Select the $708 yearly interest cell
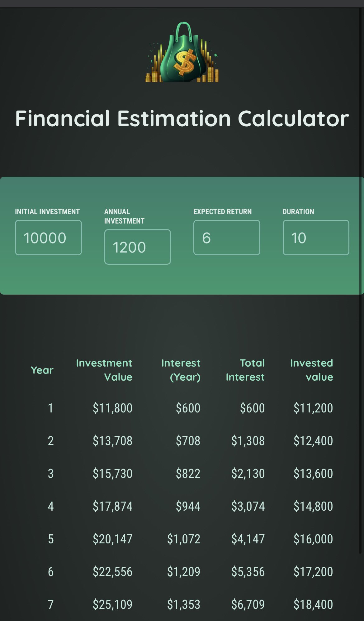364x621 pixels. tap(188, 441)
